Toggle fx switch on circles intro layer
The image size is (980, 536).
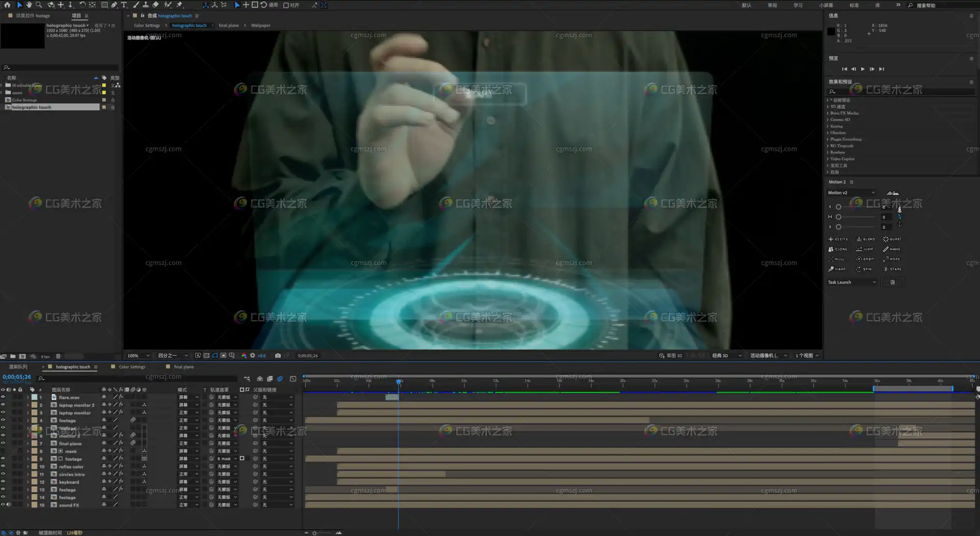click(121, 474)
